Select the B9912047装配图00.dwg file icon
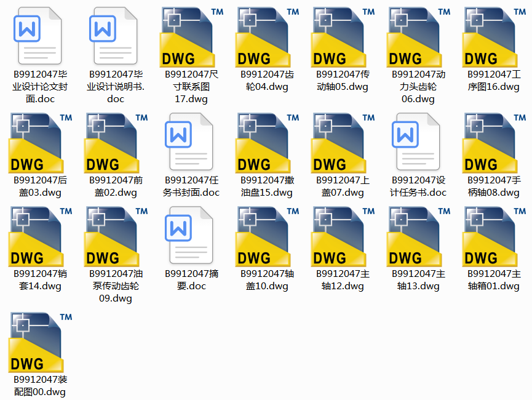 click(38, 342)
